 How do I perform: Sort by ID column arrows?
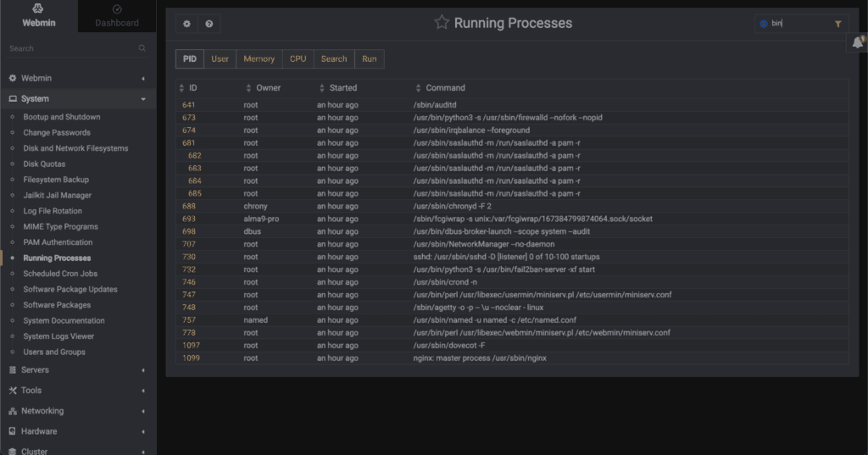(181, 88)
